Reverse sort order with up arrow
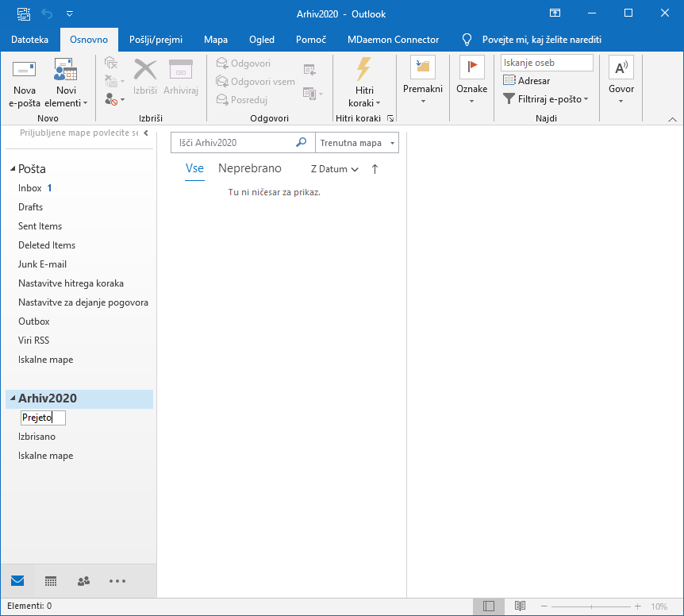Image resolution: width=684 pixels, height=616 pixels. [x=375, y=169]
